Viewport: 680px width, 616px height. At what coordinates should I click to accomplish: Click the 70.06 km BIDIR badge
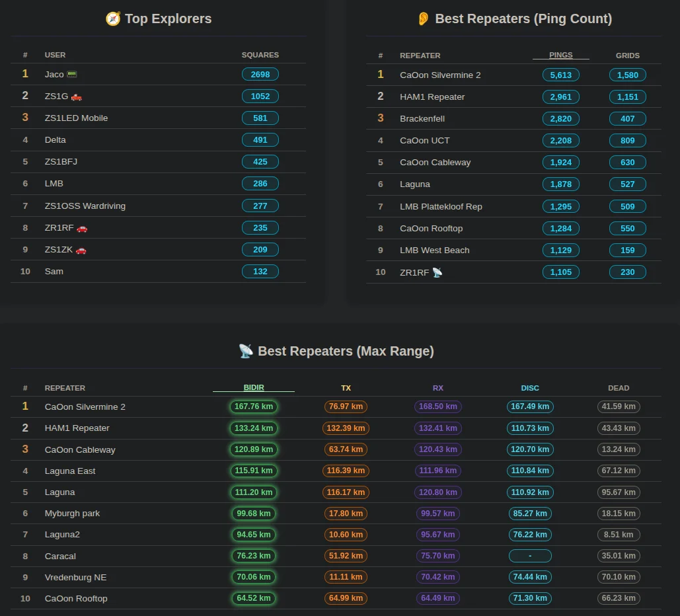coord(254,577)
